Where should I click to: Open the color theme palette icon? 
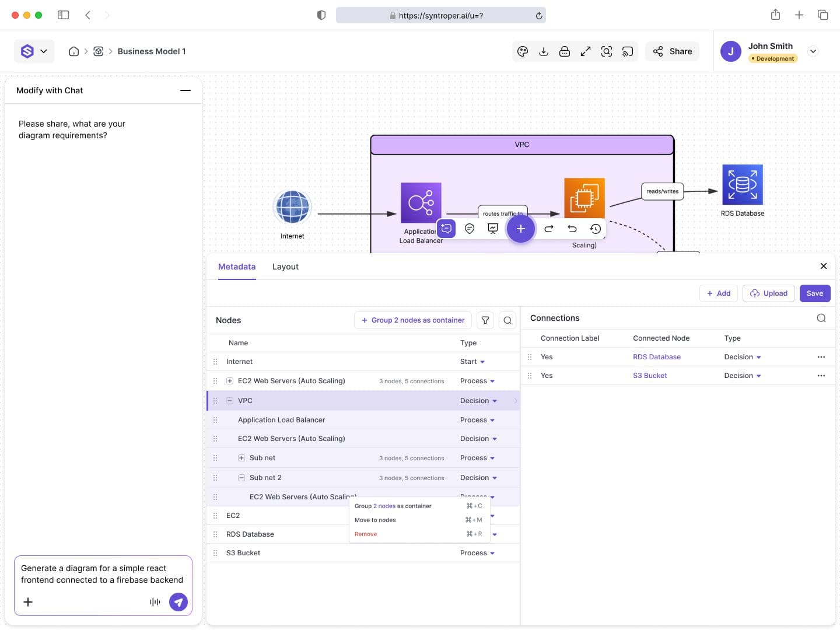523,51
